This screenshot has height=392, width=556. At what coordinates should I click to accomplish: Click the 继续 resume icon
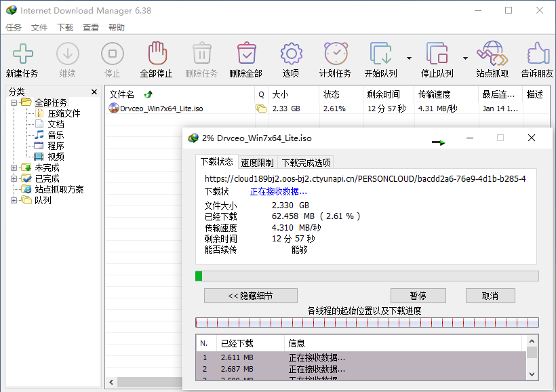67,54
